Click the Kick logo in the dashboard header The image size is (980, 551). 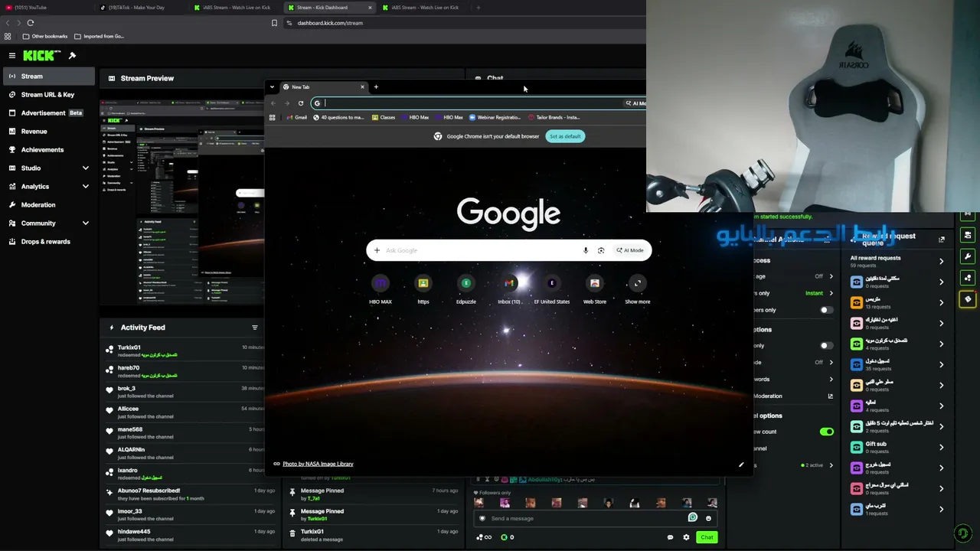[41, 55]
